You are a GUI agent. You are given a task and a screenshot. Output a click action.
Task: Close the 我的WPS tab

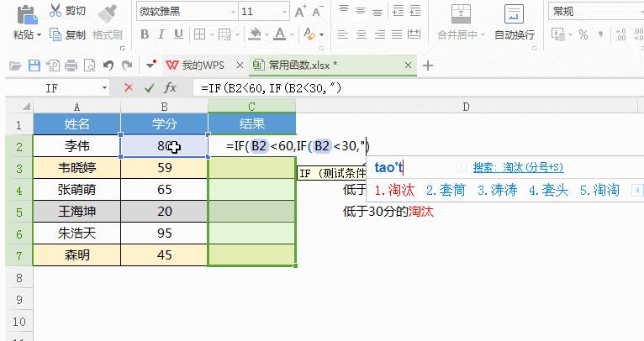[x=240, y=66]
